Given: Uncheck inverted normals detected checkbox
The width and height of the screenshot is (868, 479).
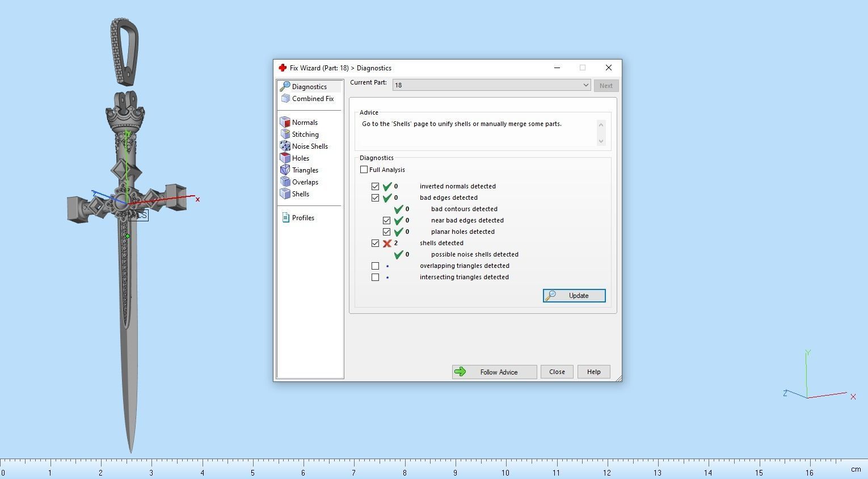Looking at the screenshot, I should coord(375,186).
